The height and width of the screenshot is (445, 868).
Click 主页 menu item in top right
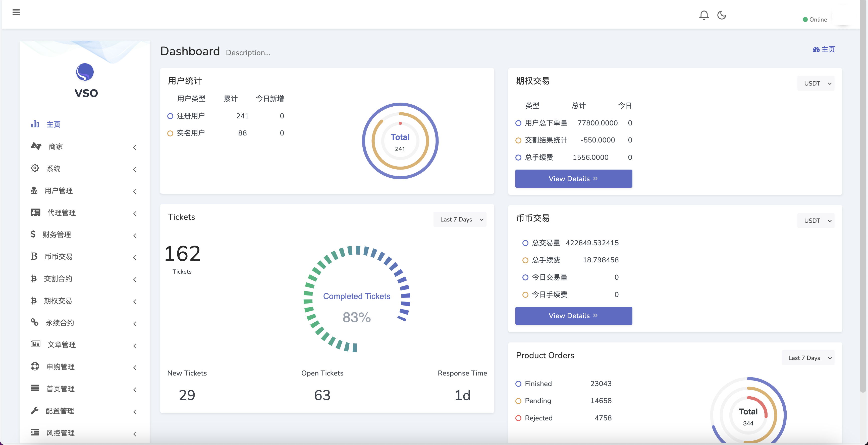click(x=824, y=49)
